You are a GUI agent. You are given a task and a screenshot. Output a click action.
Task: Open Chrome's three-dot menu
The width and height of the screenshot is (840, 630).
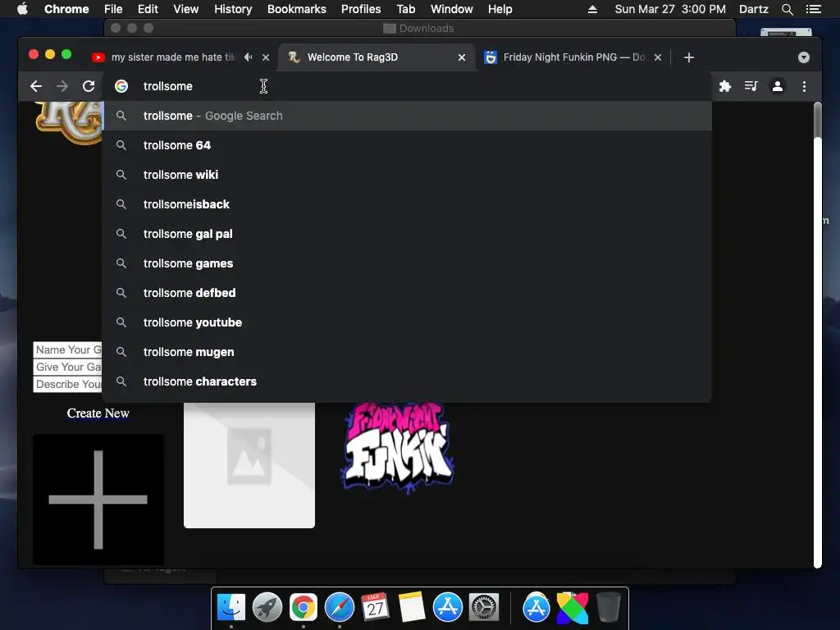point(804,86)
